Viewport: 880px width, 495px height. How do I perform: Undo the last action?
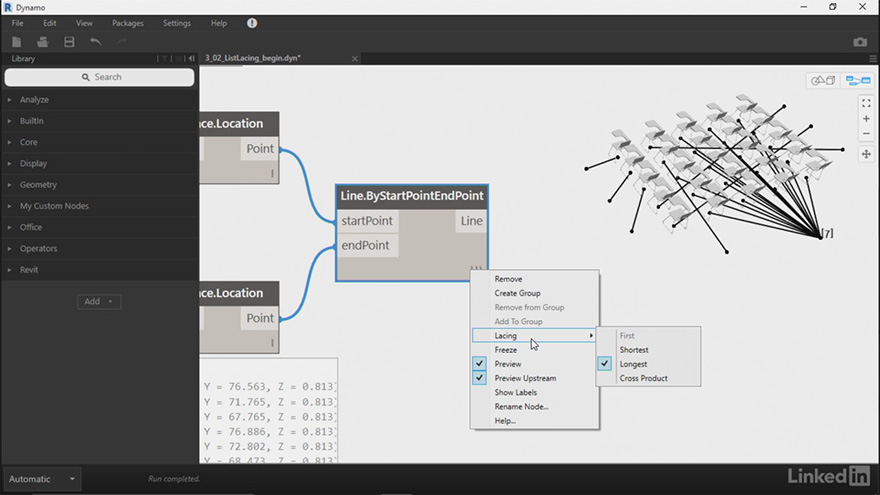pos(95,42)
